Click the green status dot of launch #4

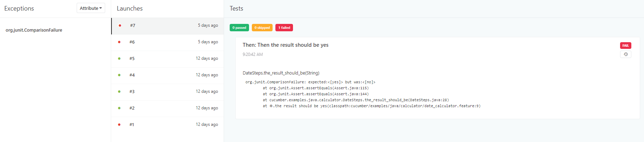click(x=119, y=75)
